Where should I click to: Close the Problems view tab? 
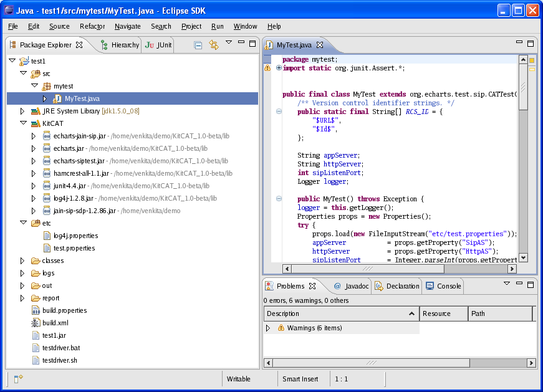tap(312, 286)
